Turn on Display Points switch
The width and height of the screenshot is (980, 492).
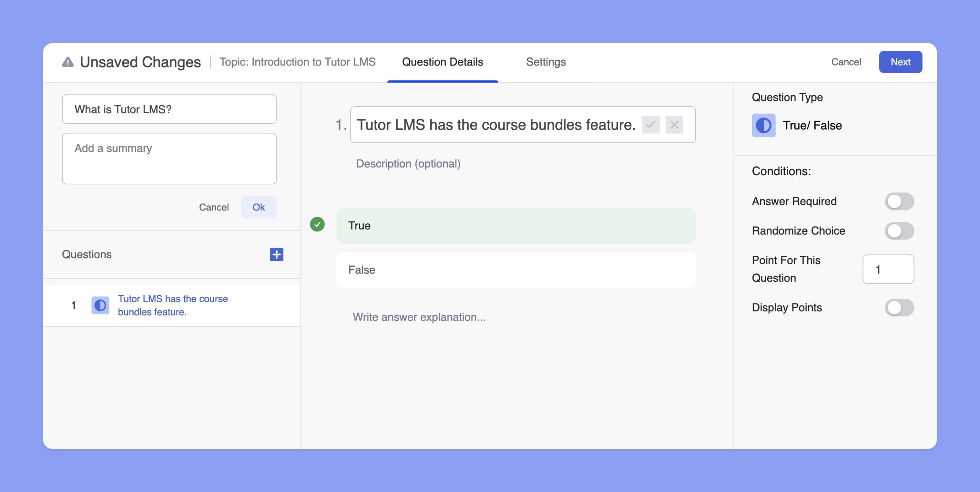[899, 308]
